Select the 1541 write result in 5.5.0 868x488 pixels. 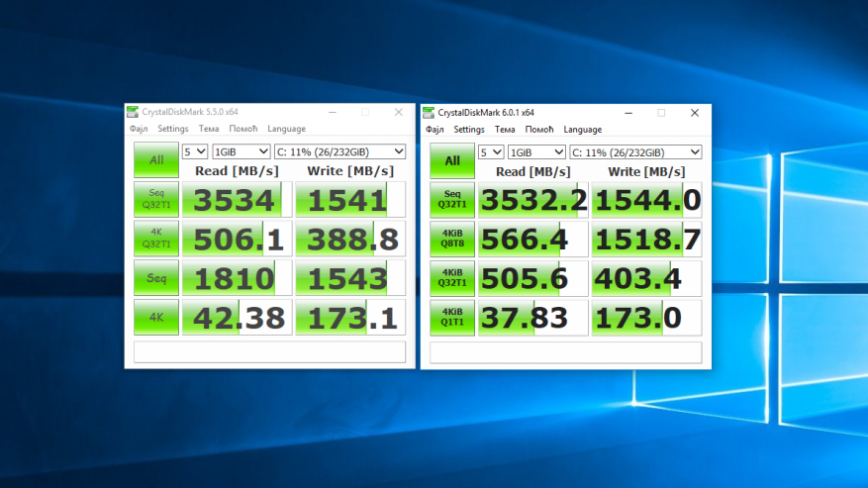tap(350, 199)
